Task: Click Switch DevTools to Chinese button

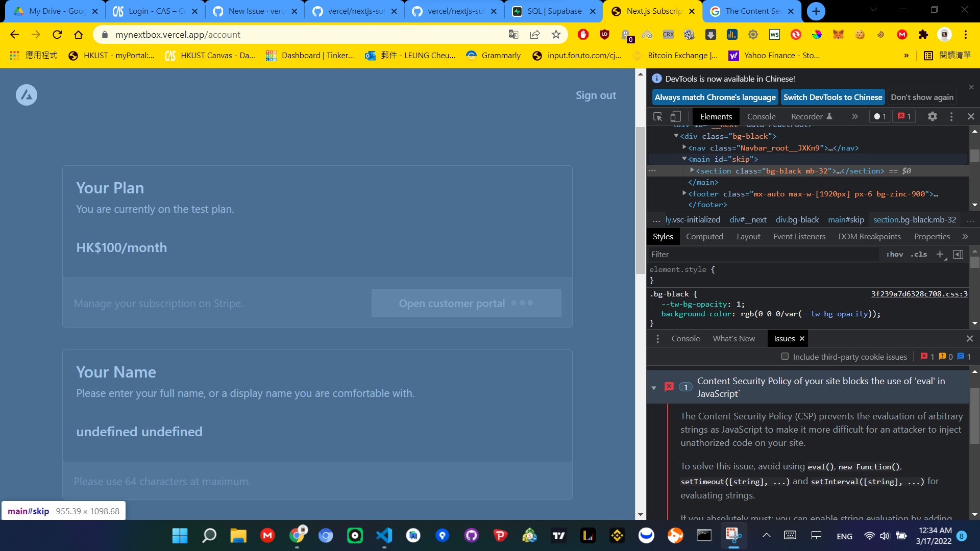Action: (x=832, y=97)
